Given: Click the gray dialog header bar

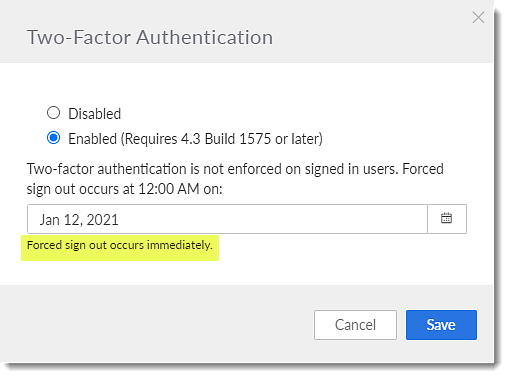Looking at the screenshot, I should [x=247, y=31].
